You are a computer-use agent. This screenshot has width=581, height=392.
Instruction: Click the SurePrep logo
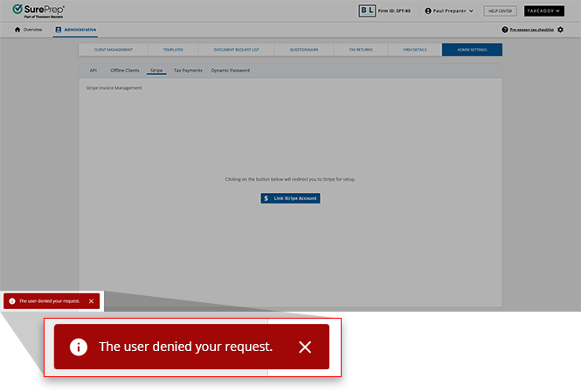[x=38, y=10]
